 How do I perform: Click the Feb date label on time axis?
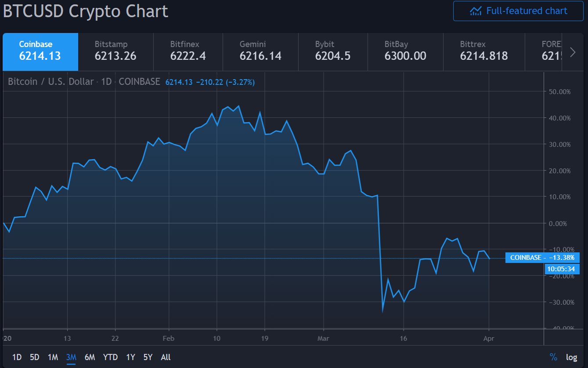coord(169,338)
